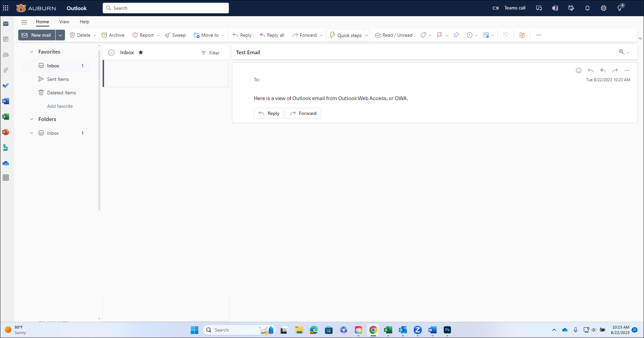Open Word from the left app rail
The image size is (644, 338).
click(6, 101)
